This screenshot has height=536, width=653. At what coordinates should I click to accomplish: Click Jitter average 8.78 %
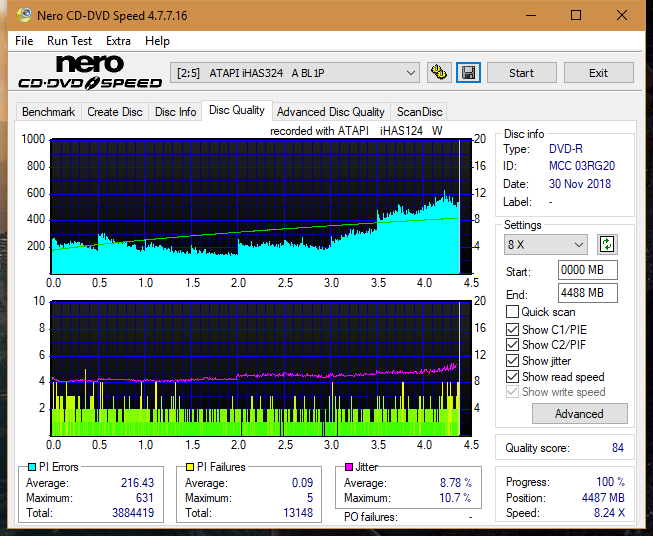(456, 483)
